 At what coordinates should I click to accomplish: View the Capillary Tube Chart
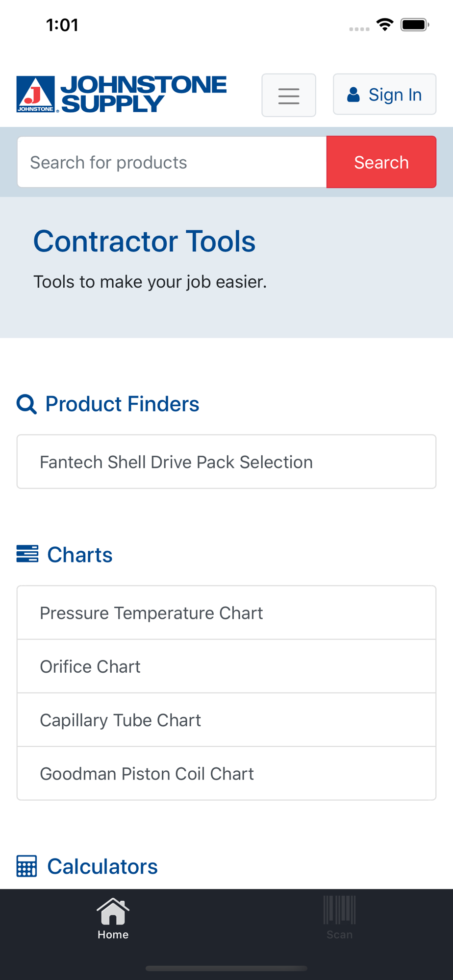tap(226, 720)
